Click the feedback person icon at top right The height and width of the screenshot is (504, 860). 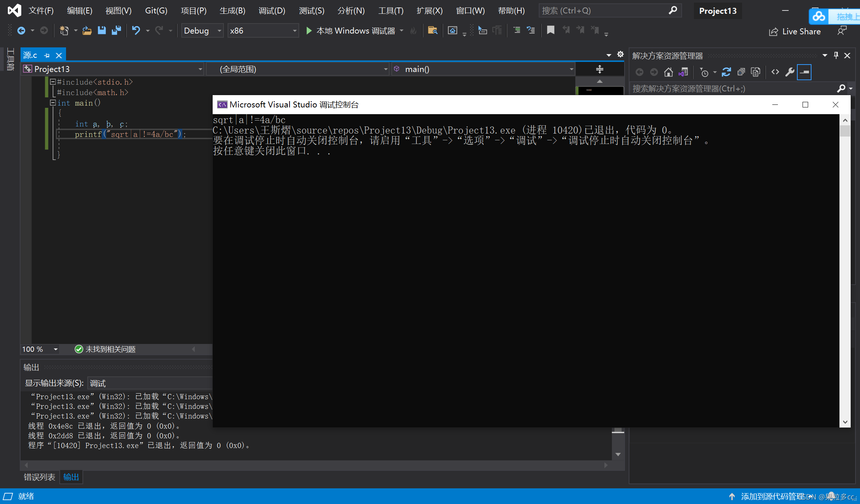pyautogui.click(x=842, y=31)
